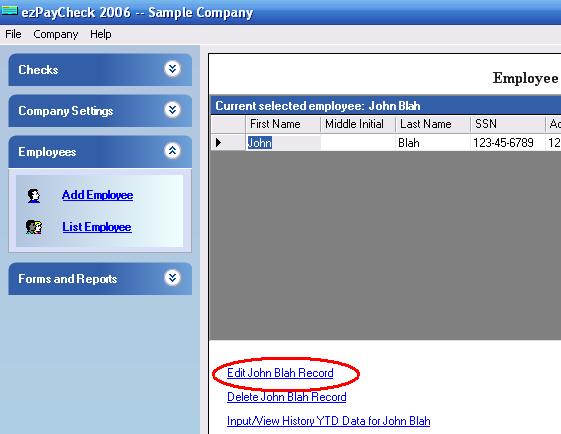Click the Employees panel header title

tap(47, 152)
